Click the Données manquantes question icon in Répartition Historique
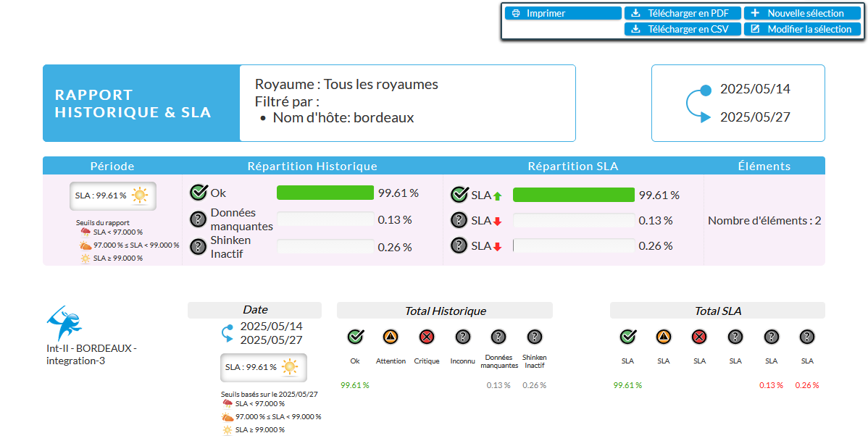The width and height of the screenshot is (868, 446). pyautogui.click(x=199, y=219)
